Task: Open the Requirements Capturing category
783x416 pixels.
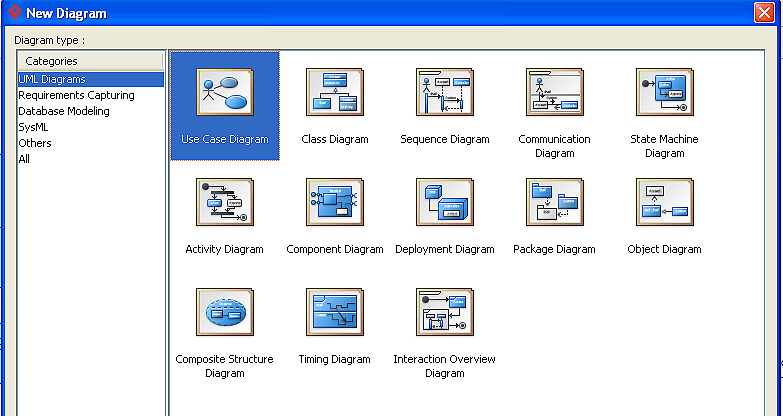Action: (64, 95)
